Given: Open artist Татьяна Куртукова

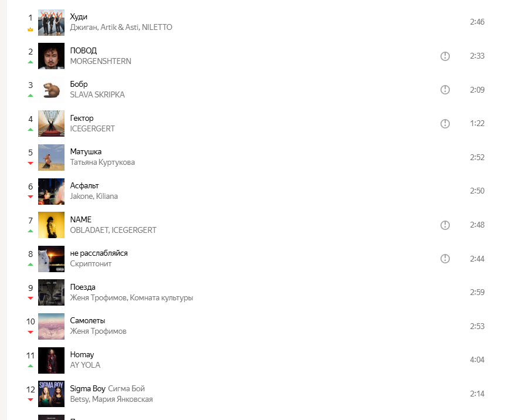Looking at the screenshot, I should pyautogui.click(x=103, y=162).
